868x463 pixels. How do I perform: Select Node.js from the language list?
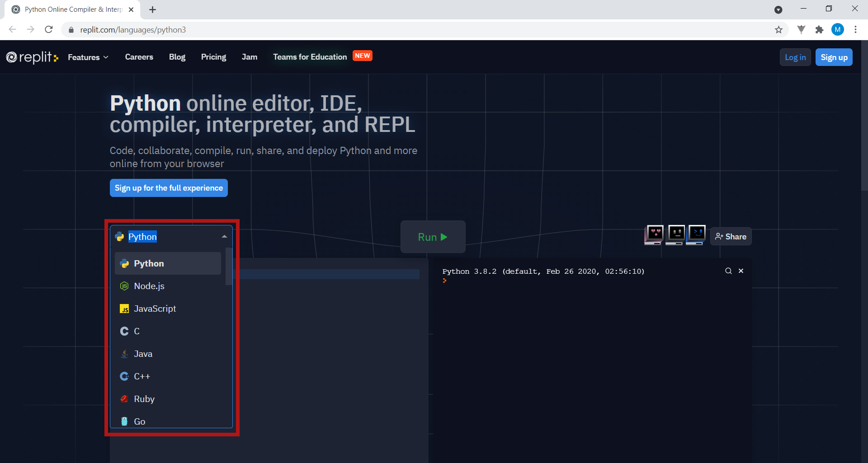[x=168, y=286]
